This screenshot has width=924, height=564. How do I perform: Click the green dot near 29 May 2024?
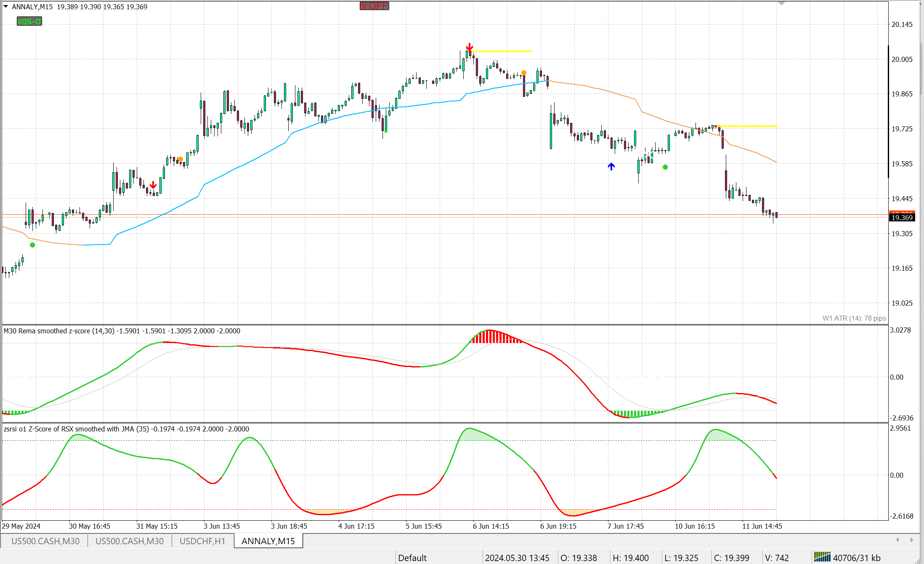click(x=32, y=245)
